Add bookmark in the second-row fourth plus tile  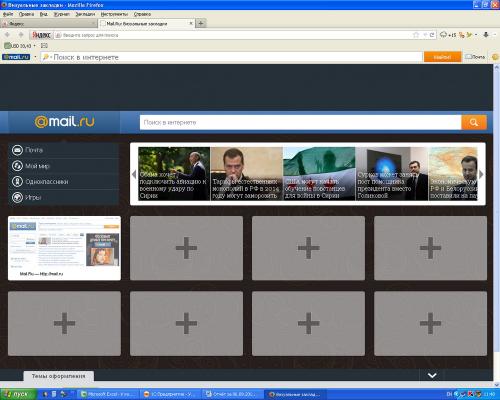tap(430, 323)
